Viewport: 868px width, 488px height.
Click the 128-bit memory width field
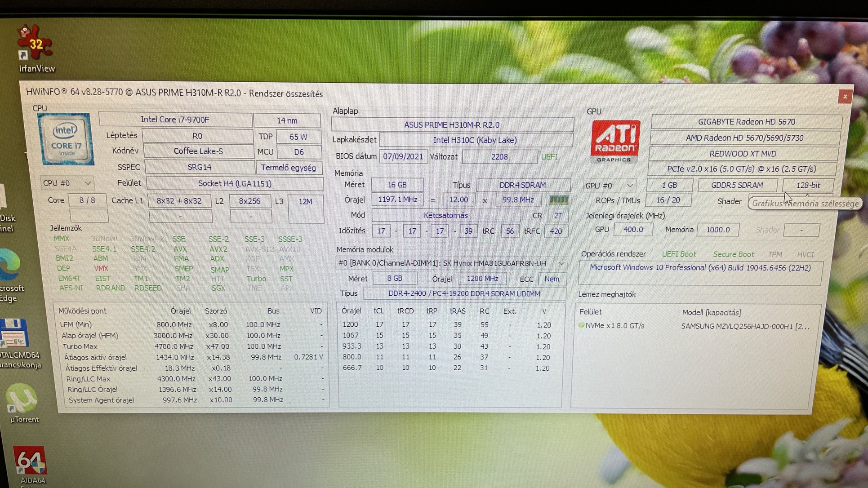click(808, 185)
